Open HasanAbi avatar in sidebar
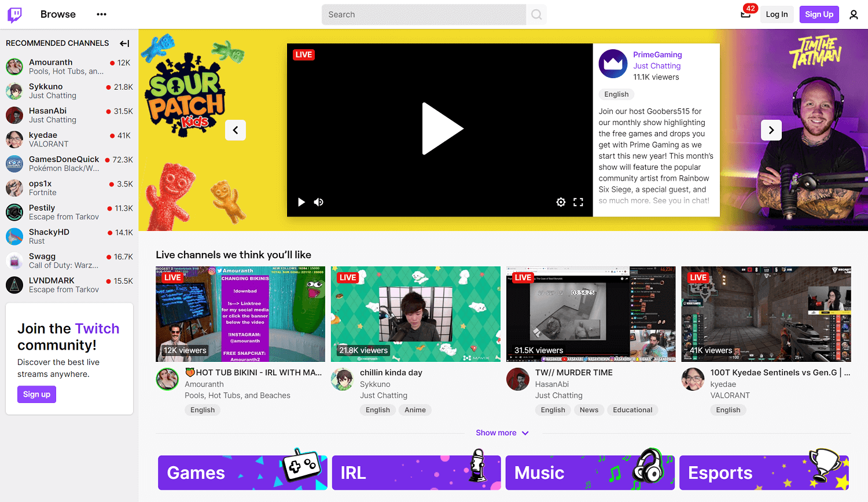 click(14, 115)
